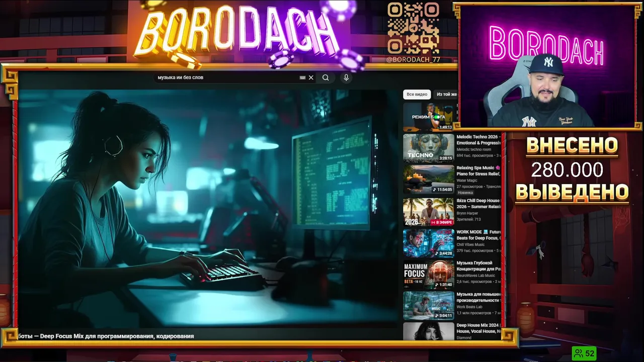Click the 'ВЫВЕДЕНО' label
The width and height of the screenshot is (644, 362).
click(x=572, y=192)
